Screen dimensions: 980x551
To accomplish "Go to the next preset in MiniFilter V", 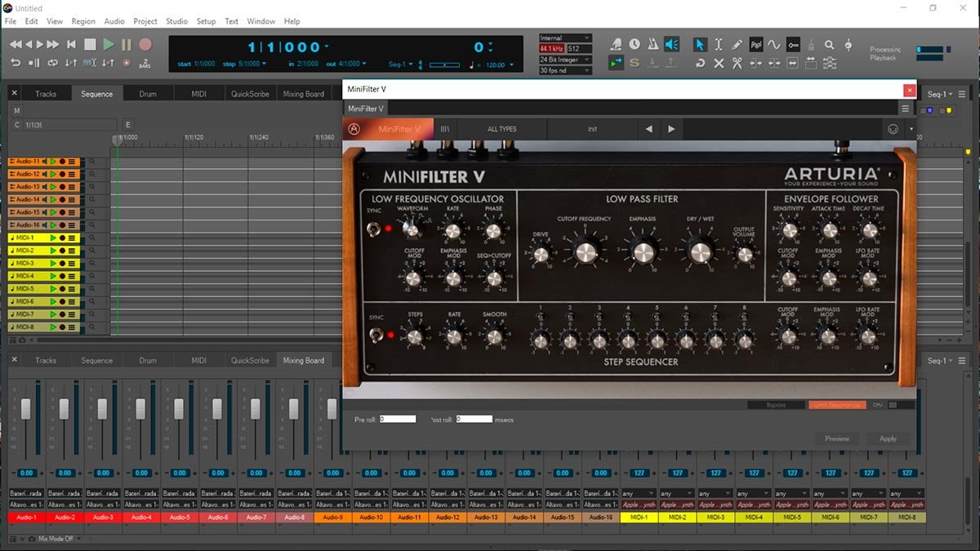I will point(671,129).
